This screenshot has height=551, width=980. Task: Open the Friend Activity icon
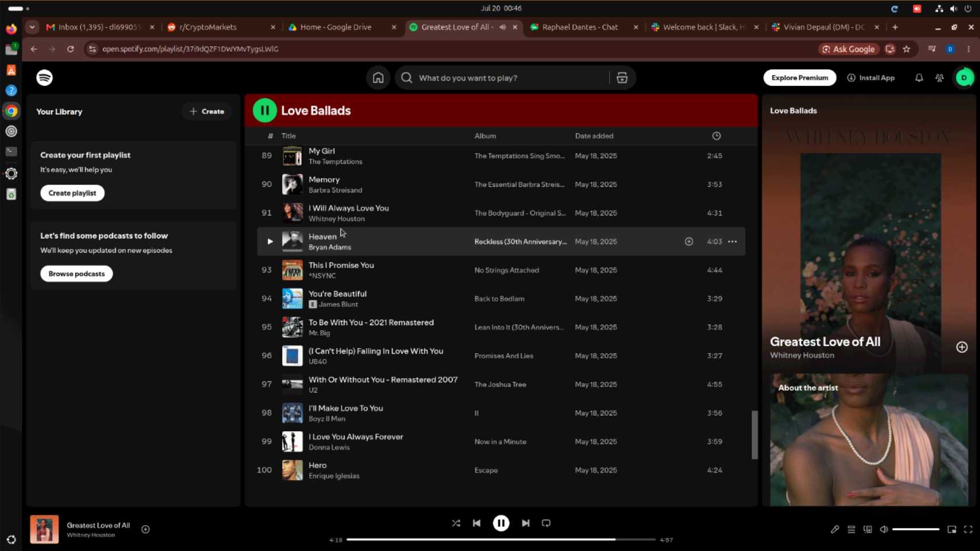click(x=939, y=78)
